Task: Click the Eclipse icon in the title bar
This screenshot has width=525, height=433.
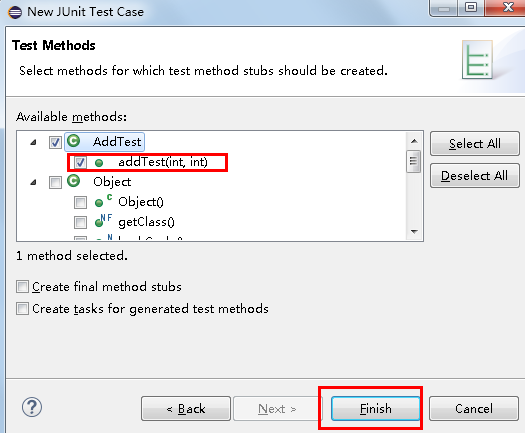Action: pos(15,12)
